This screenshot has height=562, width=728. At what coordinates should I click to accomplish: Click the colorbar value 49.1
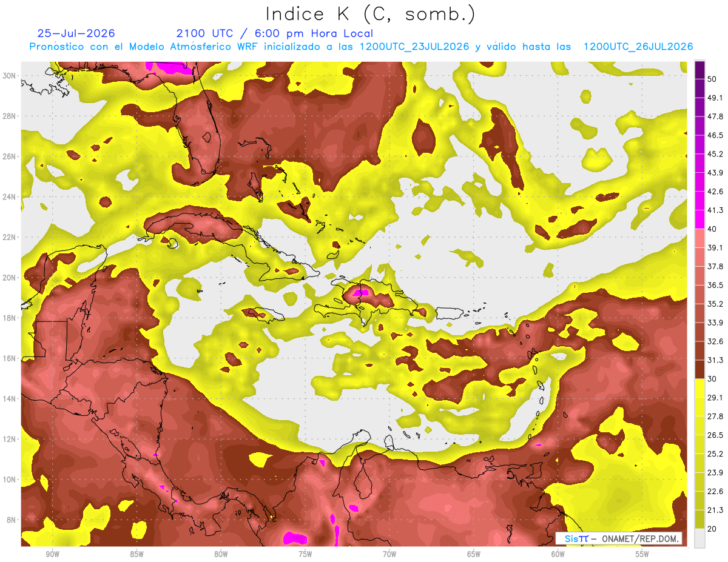point(715,98)
